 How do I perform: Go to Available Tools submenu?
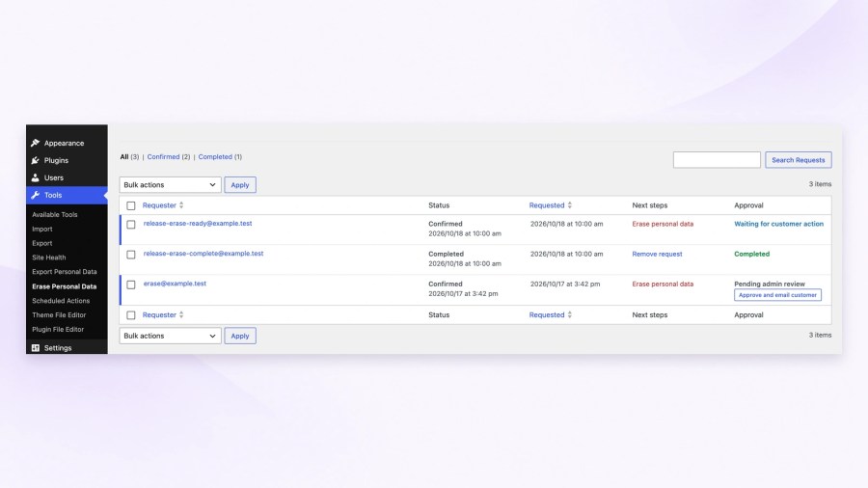point(54,215)
